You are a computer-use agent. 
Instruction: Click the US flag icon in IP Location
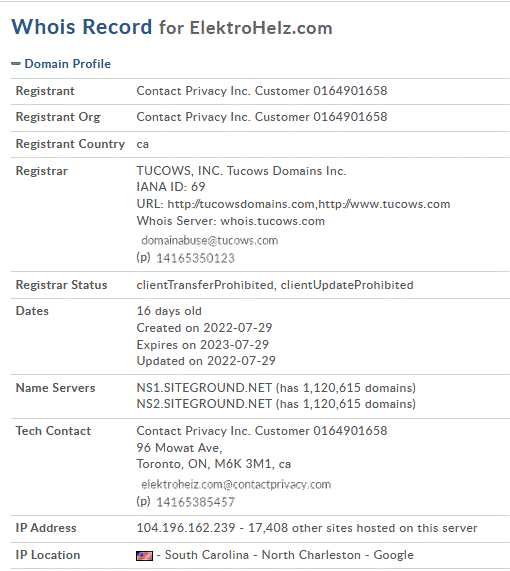(x=145, y=556)
